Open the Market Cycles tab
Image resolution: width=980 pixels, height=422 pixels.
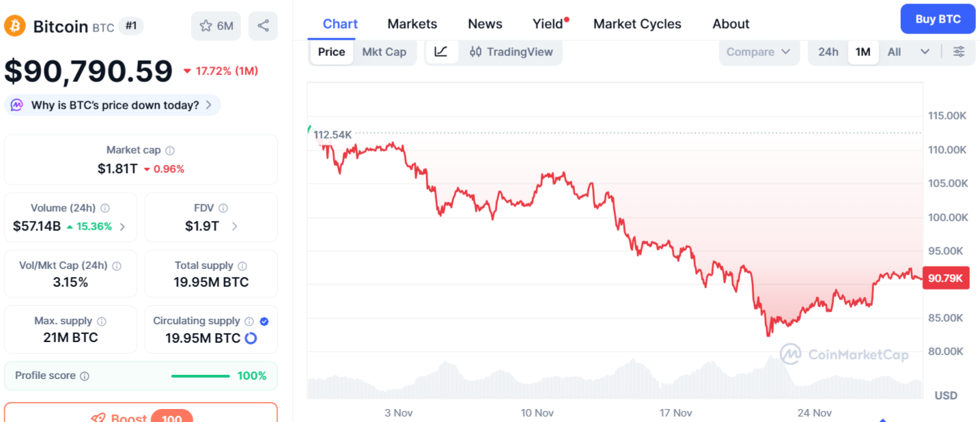pos(636,23)
